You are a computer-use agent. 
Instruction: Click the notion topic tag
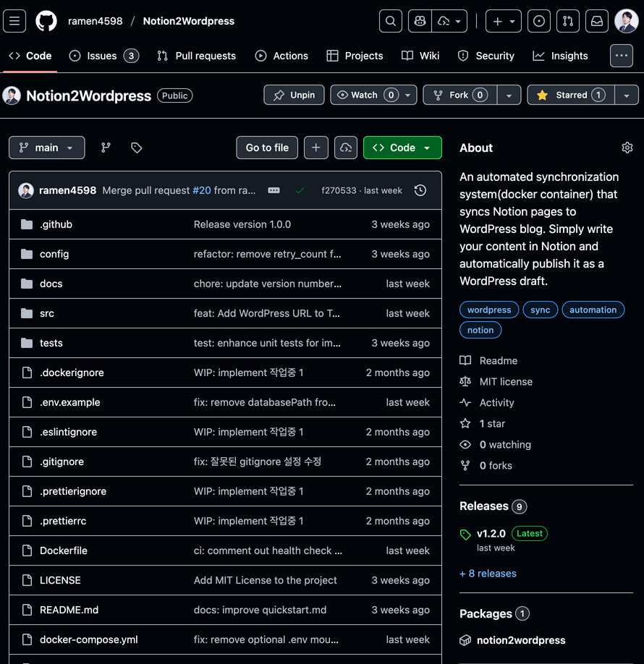point(480,330)
